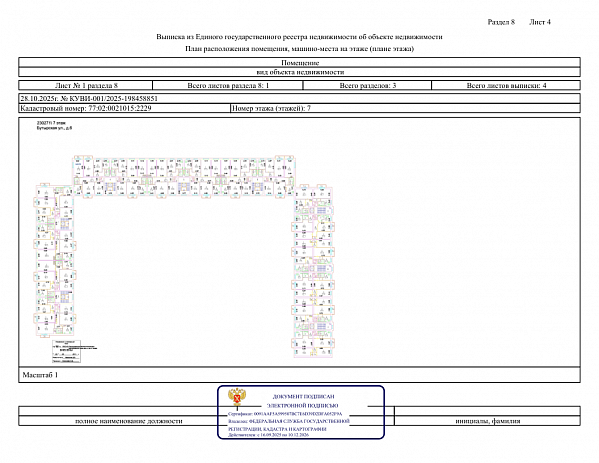Viewport: 599px width, 463px height.
Task: Click the 'Лист 4' header text
Action: click(539, 22)
